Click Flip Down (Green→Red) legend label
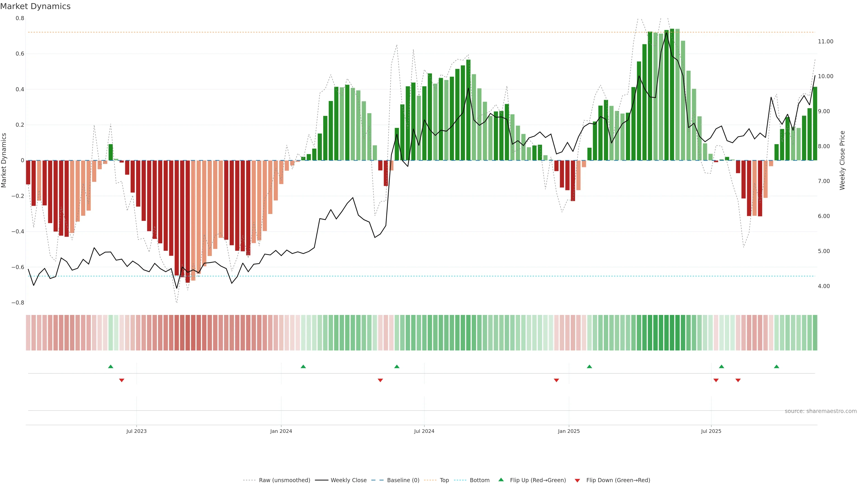This screenshot has width=868, height=488. coord(618,480)
